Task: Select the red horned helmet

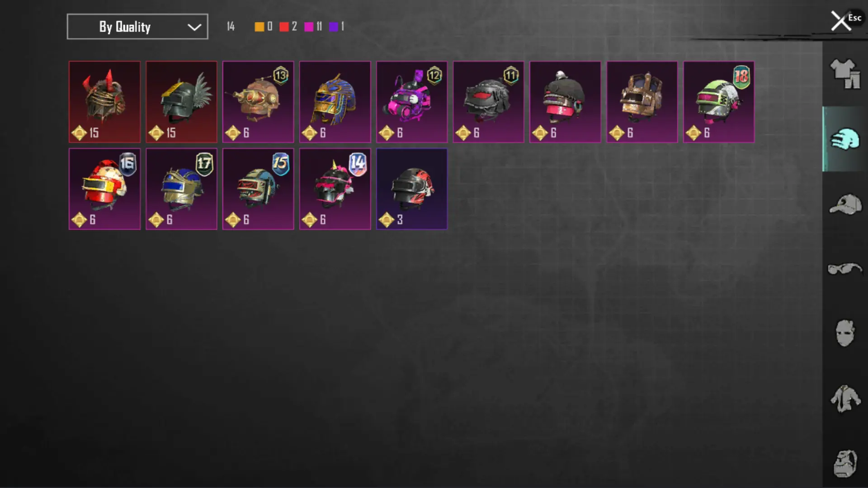Action: coord(104,102)
